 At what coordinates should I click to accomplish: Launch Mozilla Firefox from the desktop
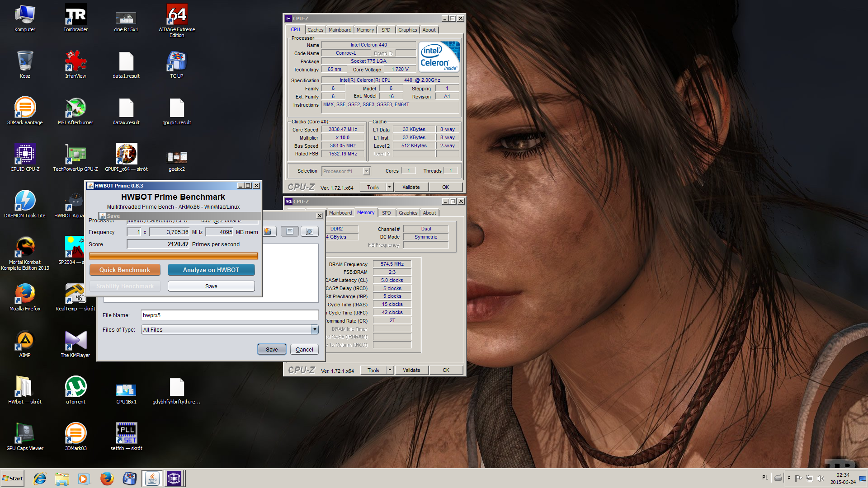tap(25, 297)
